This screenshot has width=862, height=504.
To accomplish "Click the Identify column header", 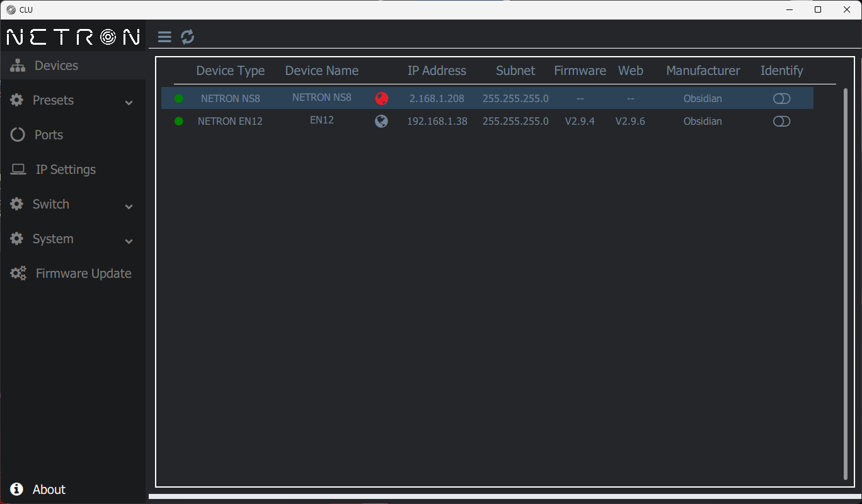I will pyautogui.click(x=782, y=71).
